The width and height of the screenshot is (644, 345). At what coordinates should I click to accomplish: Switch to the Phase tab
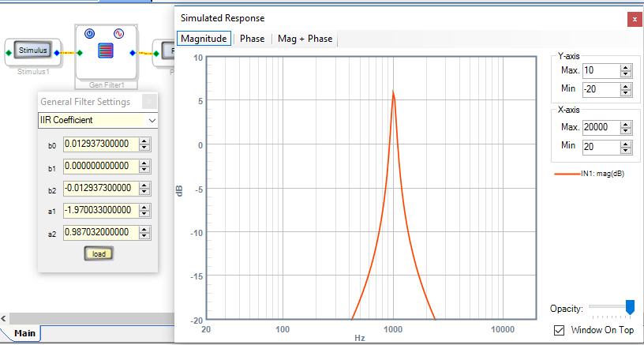point(253,39)
